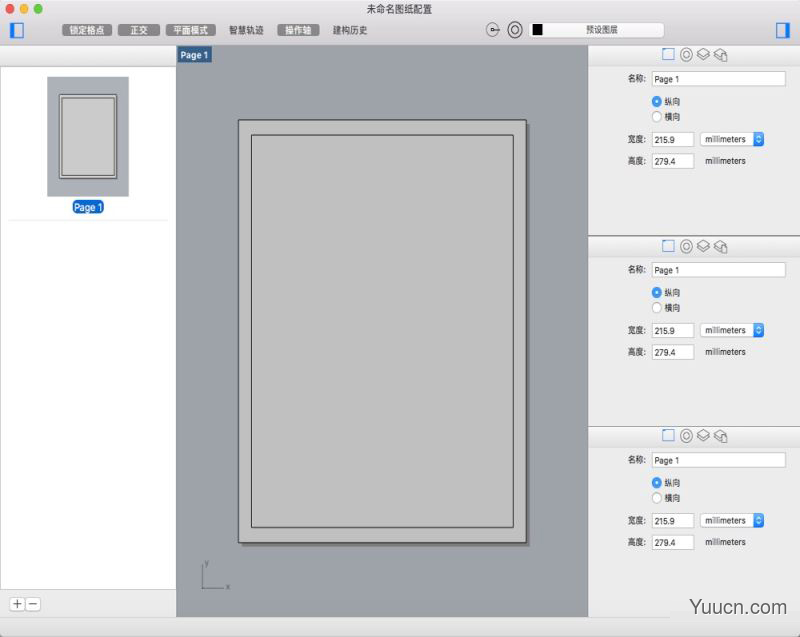The height and width of the screenshot is (637, 800).
Task: Click the 预设图层 button at top right
Action: (x=600, y=29)
